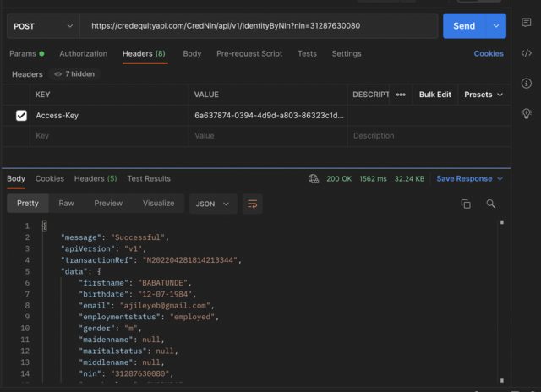
Task: Click the Access-Key value cell
Action: click(268, 116)
